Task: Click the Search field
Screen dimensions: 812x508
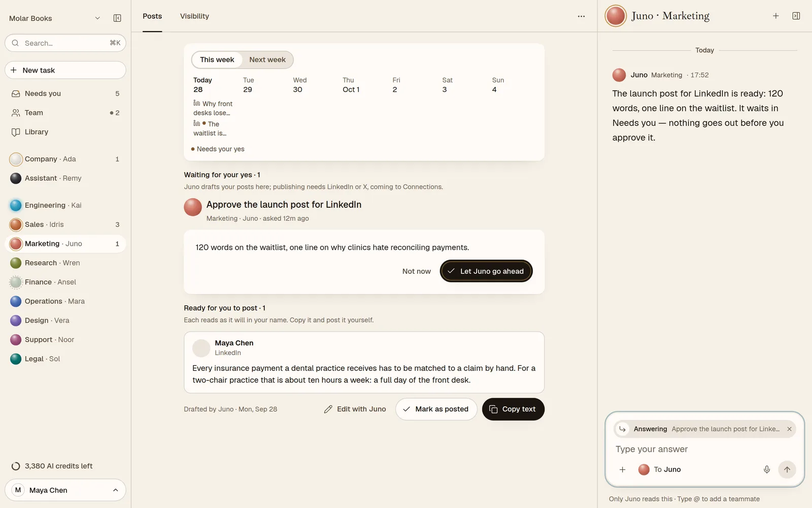Action: pos(65,43)
